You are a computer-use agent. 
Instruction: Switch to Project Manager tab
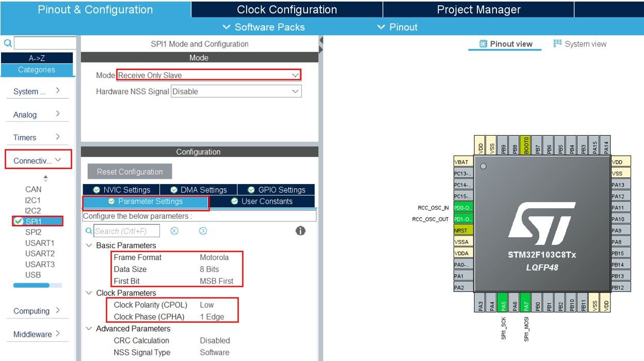tap(478, 9)
